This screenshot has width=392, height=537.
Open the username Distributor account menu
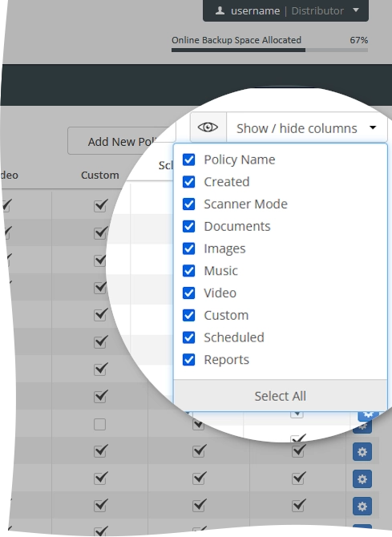[285, 10]
